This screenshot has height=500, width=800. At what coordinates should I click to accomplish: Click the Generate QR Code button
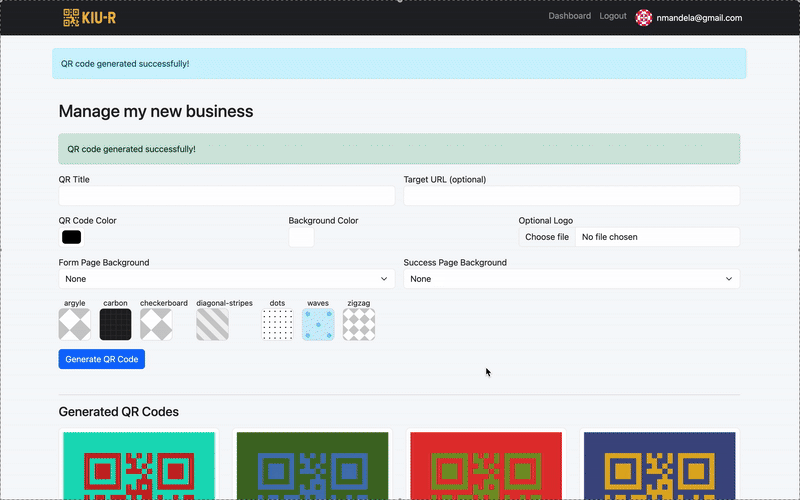click(102, 359)
